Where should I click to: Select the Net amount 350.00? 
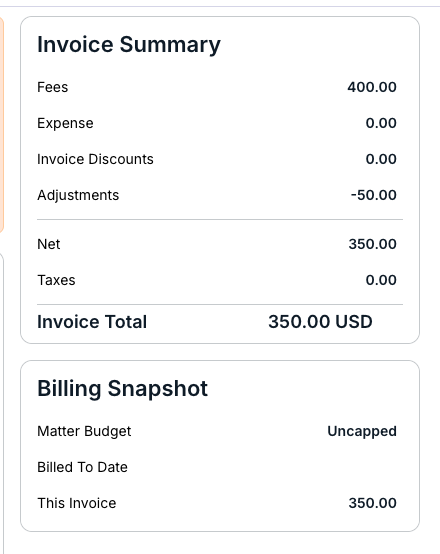tap(372, 244)
